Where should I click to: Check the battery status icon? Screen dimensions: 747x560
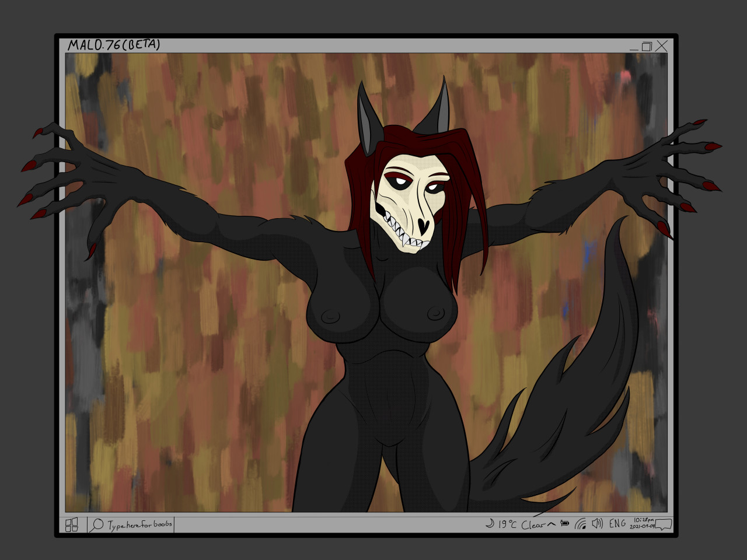tap(564, 524)
